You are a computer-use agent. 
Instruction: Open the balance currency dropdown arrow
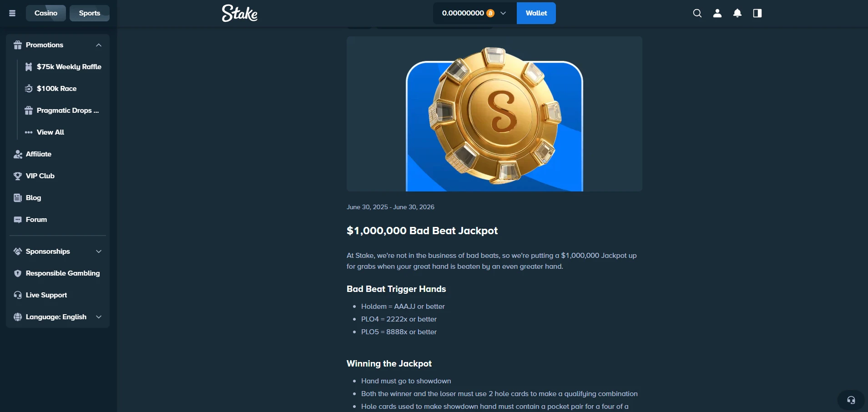[503, 13]
